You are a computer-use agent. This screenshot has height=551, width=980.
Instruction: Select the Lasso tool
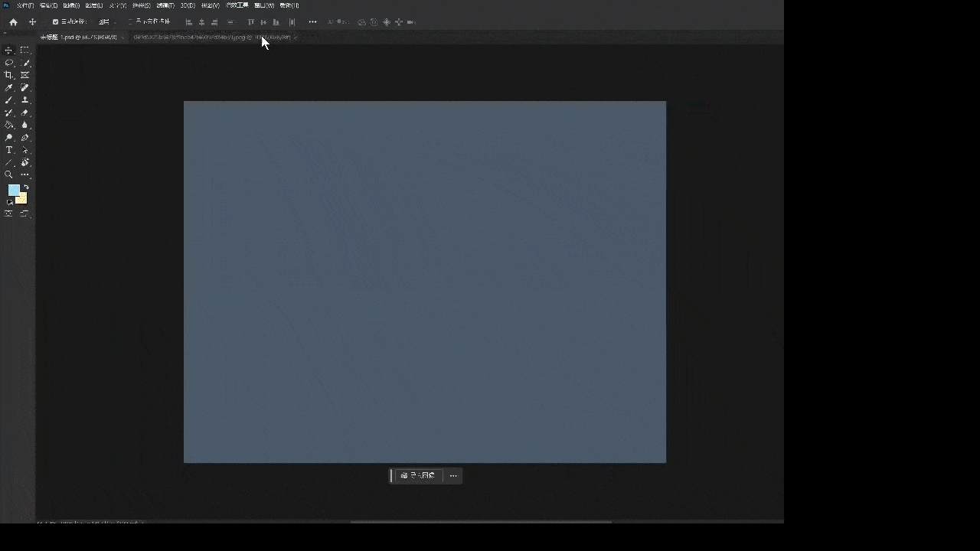coord(9,63)
